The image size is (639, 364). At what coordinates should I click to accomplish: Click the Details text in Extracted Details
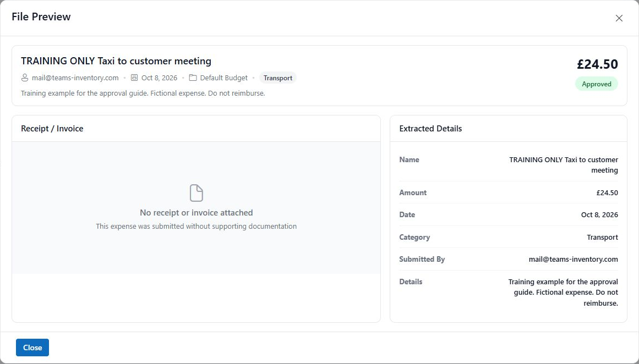(x=563, y=293)
